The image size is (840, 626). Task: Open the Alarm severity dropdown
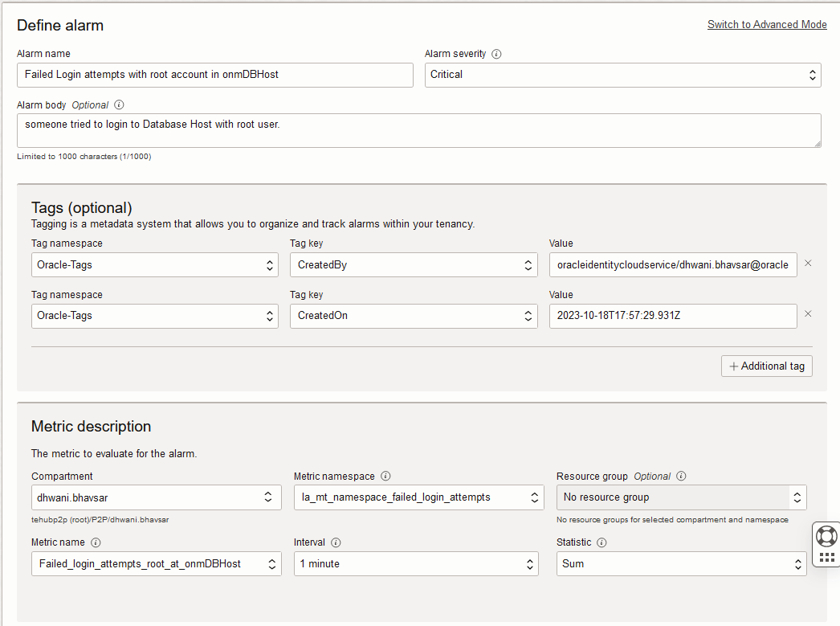(622, 75)
